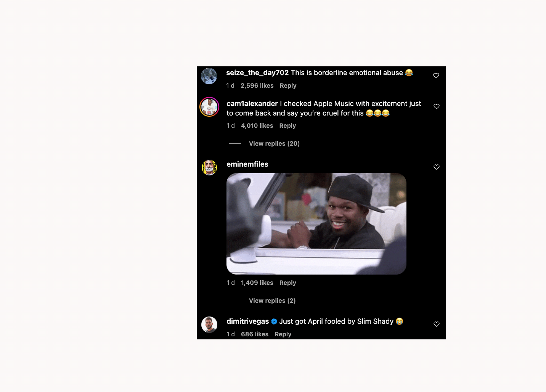Expand the 20 replies under cam1alexander's comment
The image size is (546, 392).
pos(274,143)
